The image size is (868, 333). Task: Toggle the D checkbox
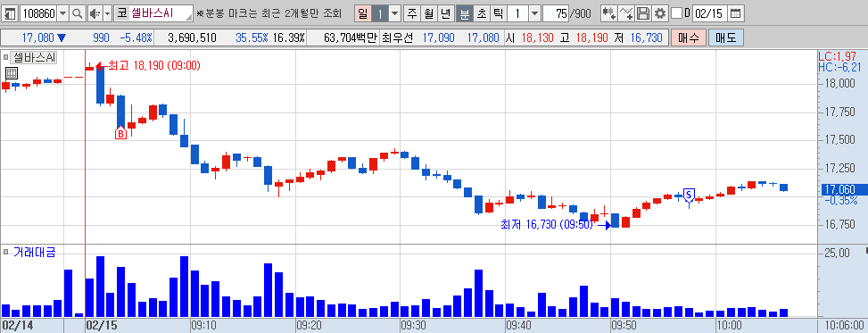click(676, 13)
